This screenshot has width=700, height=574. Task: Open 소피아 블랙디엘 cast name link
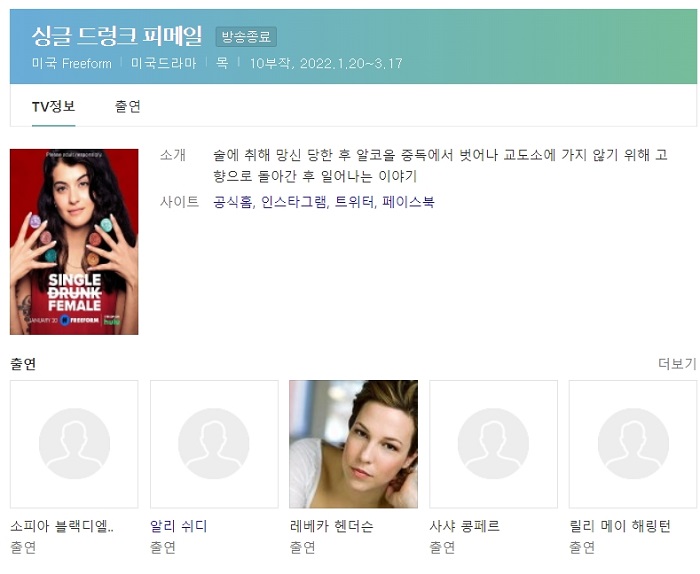tap(62, 526)
